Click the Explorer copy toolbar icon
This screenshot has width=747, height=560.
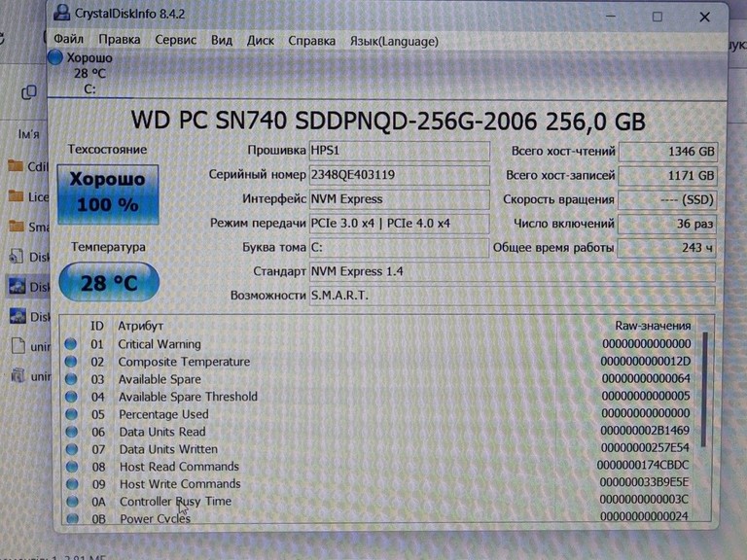point(29,92)
